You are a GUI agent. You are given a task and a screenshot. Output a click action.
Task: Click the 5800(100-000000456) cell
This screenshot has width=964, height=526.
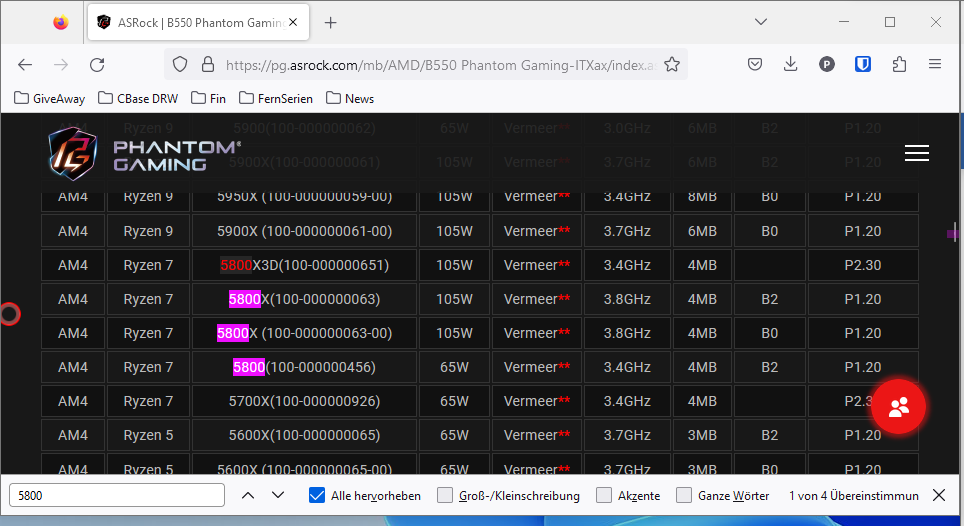pos(304,367)
